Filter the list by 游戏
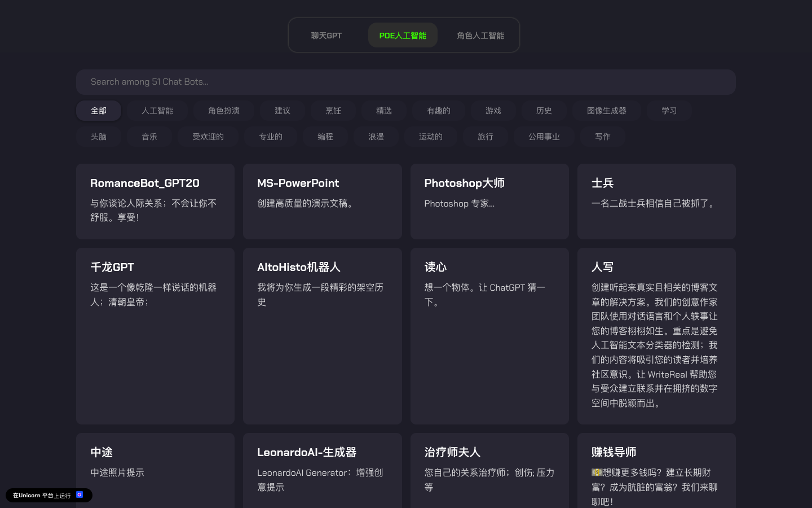812x508 pixels. [493, 111]
